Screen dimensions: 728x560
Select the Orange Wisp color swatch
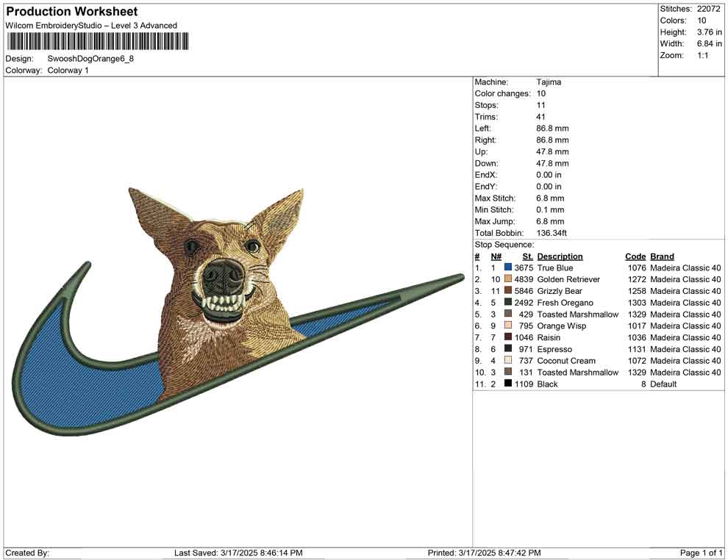(508, 326)
